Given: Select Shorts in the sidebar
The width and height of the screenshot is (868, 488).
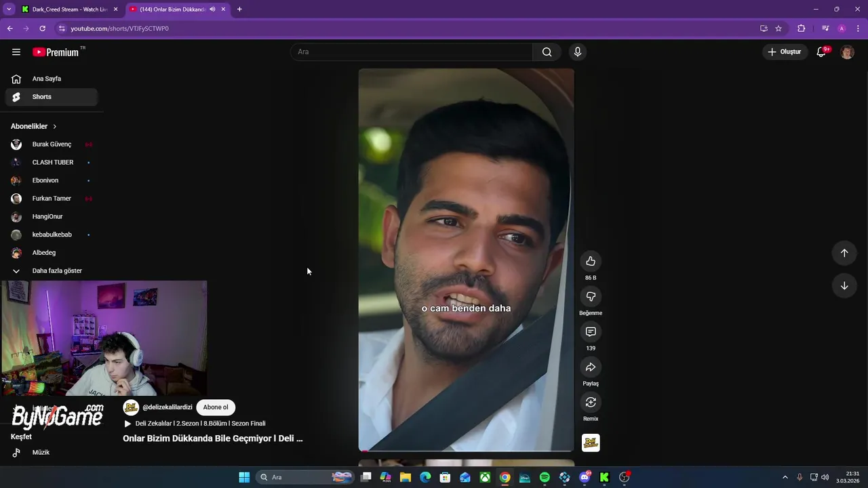Looking at the screenshot, I should coord(52,97).
